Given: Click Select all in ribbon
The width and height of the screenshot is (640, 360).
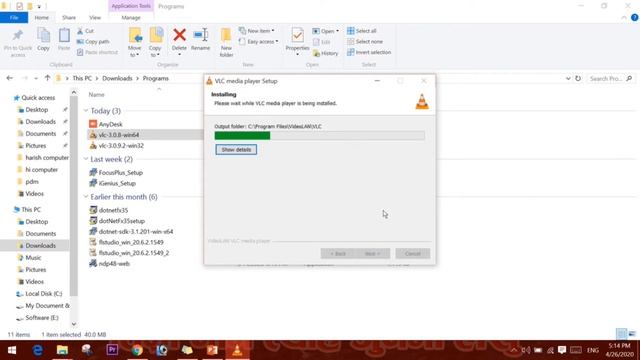Looking at the screenshot, I should tap(362, 31).
